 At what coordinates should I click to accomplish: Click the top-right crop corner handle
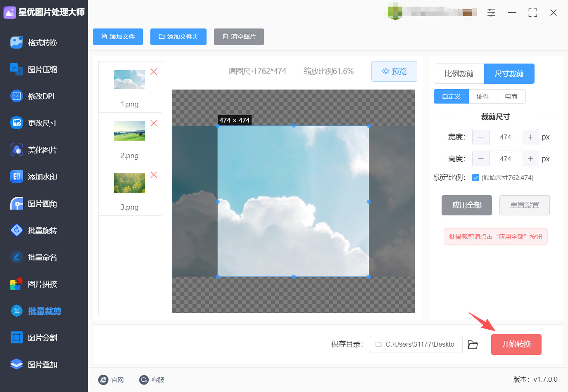pyautogui.click(x=369, y=125)
